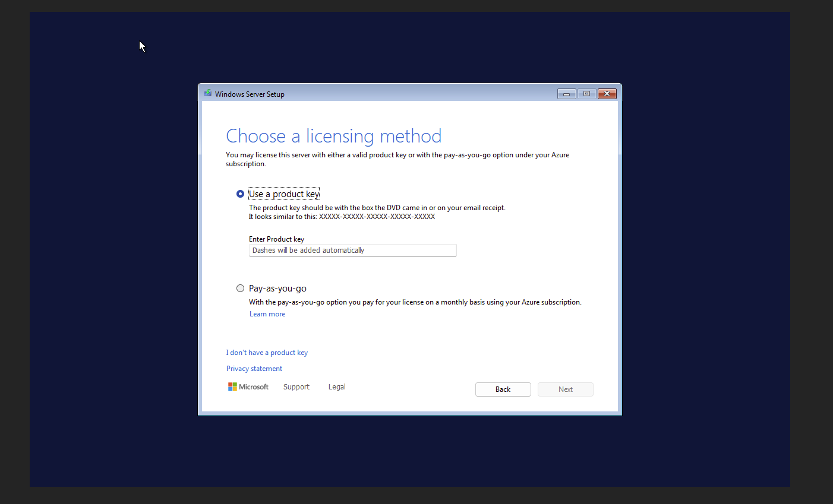
Task: Click the Windows Server Setup title bar icon
Action: point(207,93)
